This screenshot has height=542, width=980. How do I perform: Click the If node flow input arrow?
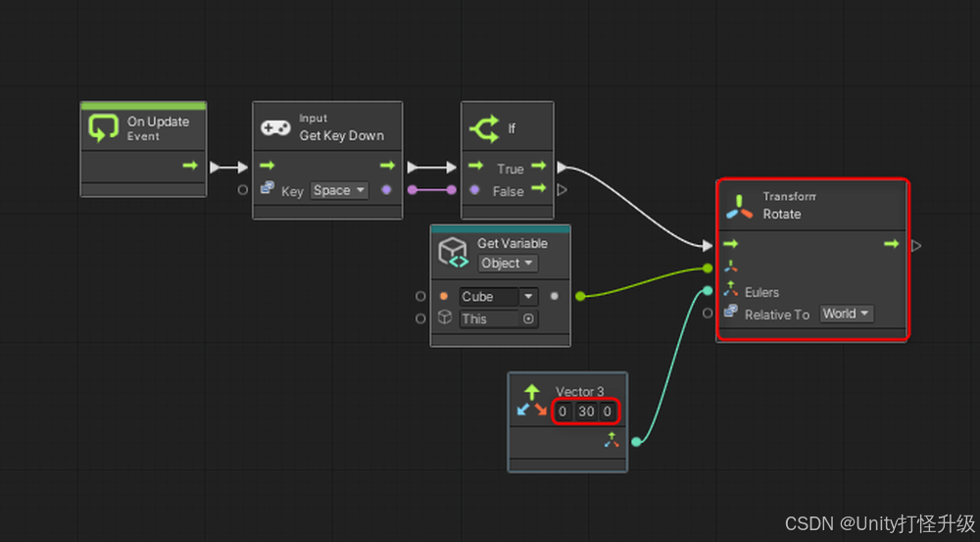pyautogui.click(x=476, y=166)
